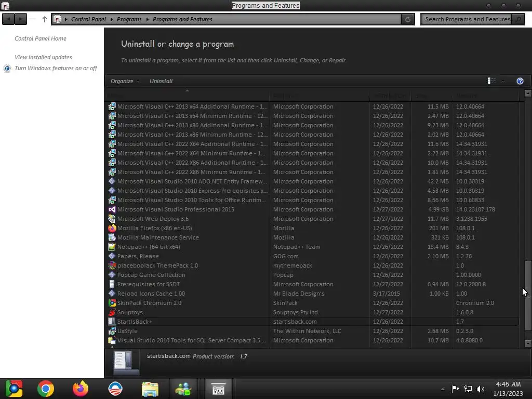Viewport: 532px width, 399px height.
Task: Select Papers, Please in the list
Action: pyautogui.click(x=313, y=256)
